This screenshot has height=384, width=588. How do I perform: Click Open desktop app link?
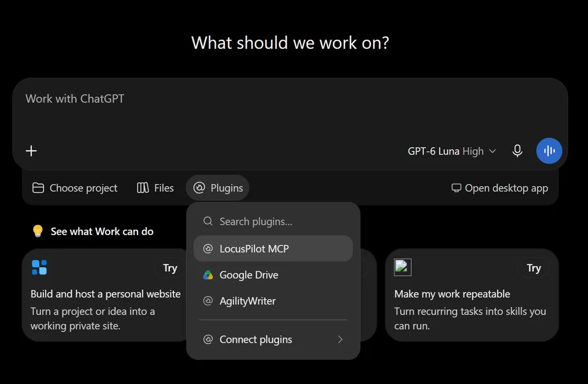coord(499,188)
